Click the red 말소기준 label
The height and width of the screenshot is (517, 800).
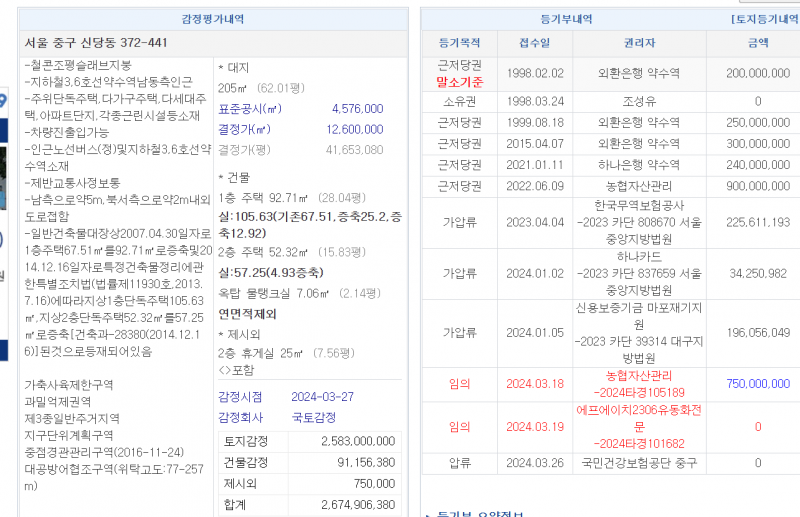(460, 81)
